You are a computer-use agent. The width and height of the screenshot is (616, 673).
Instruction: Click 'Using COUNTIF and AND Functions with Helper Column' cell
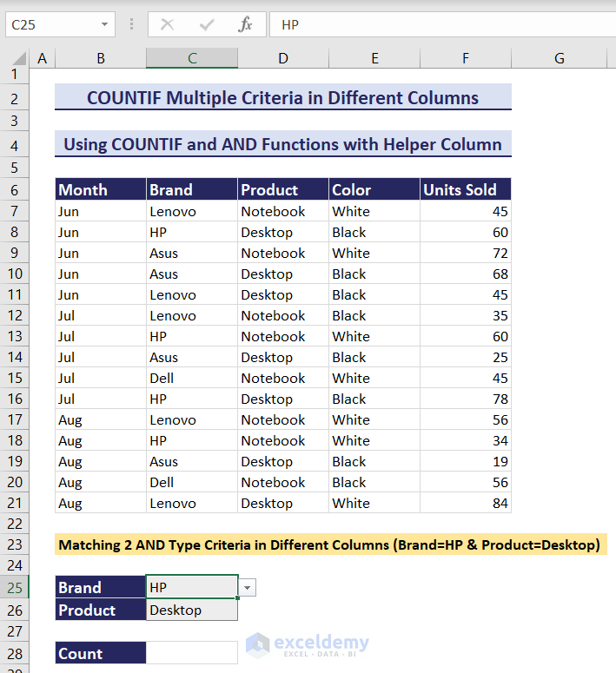pyautogui.click(x=283, y=144)
